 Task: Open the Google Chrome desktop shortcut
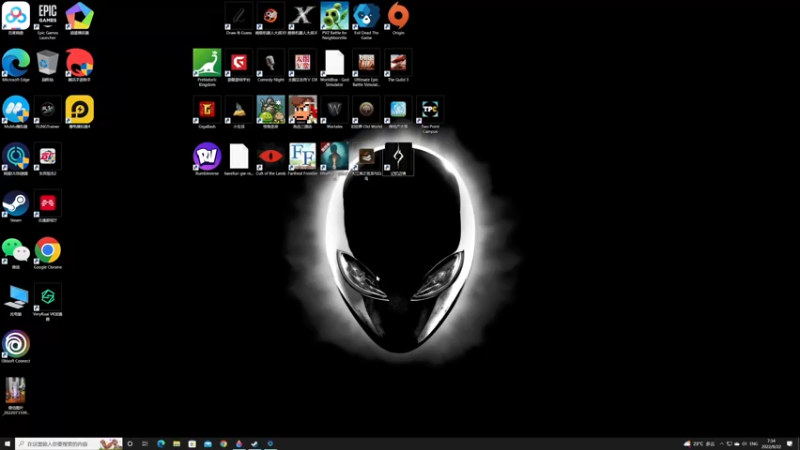(47, 253)
